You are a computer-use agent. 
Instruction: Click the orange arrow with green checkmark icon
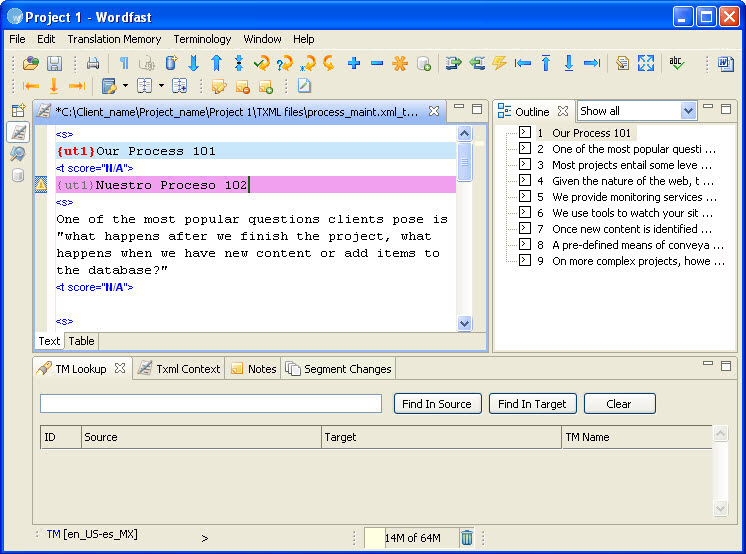(262, 63)
